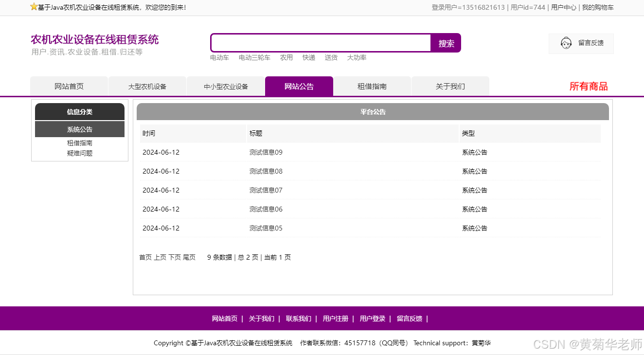Viewport: 644px width, 355px height.
Task: View the 测试信息05 notice
Action: (x=266, y=228)
